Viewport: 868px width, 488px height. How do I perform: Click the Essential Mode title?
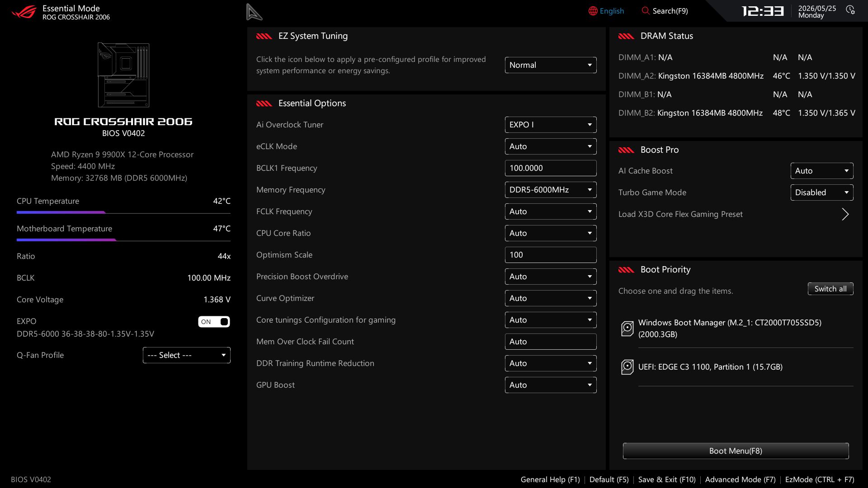[71, 8]
